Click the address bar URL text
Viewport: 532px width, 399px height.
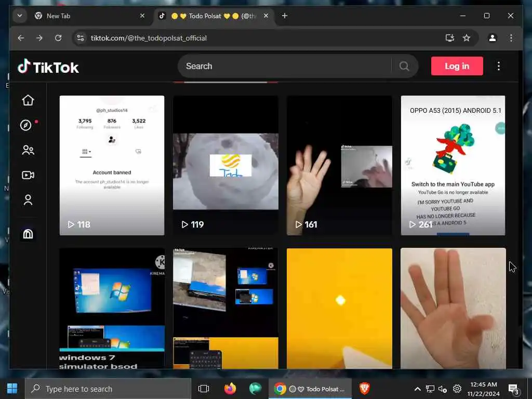149,38
